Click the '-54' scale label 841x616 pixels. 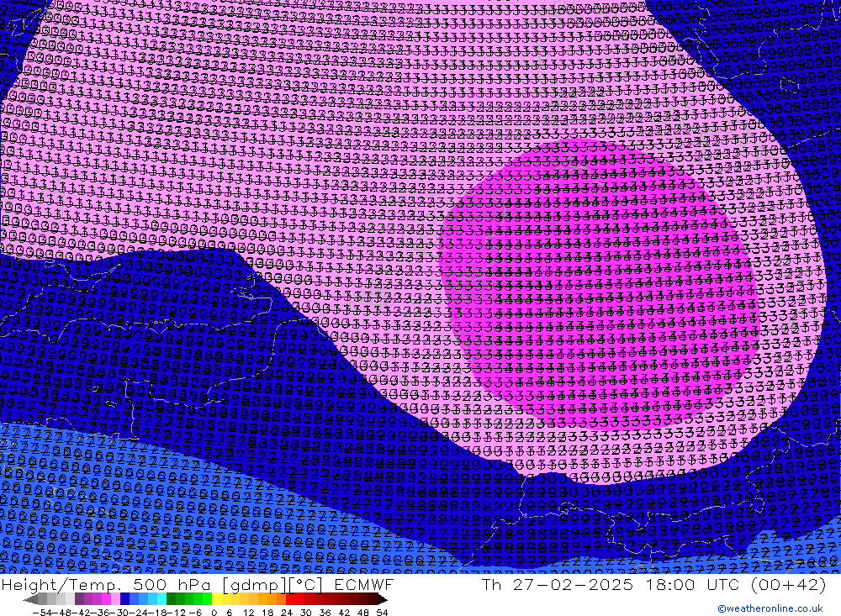(42, 613)
